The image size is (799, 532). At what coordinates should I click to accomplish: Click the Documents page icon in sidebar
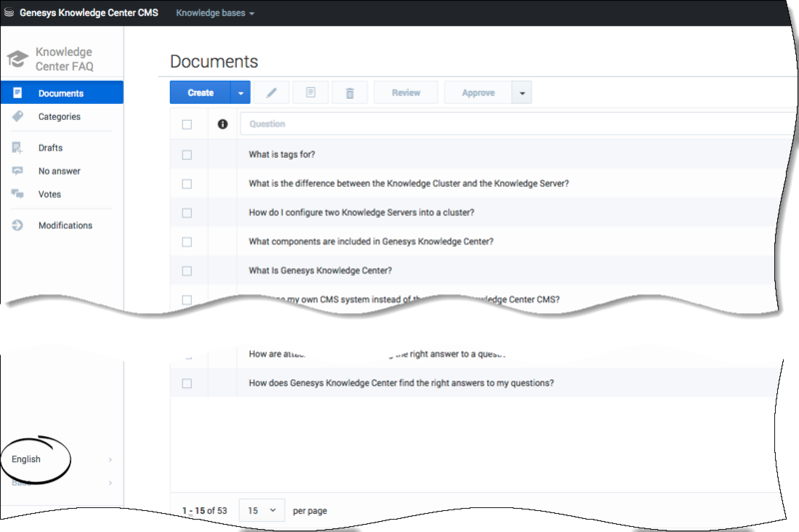tap(17, 93)
